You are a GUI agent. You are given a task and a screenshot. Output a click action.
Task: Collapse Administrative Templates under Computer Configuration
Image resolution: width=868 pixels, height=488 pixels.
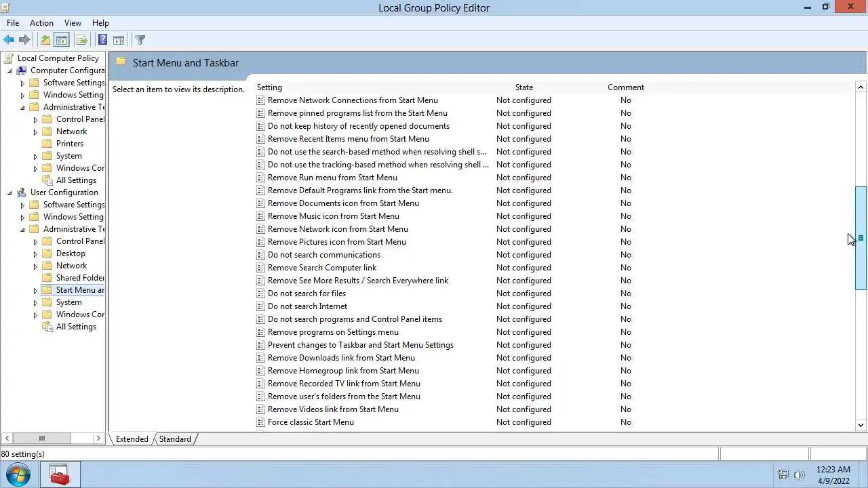(22, 107)
